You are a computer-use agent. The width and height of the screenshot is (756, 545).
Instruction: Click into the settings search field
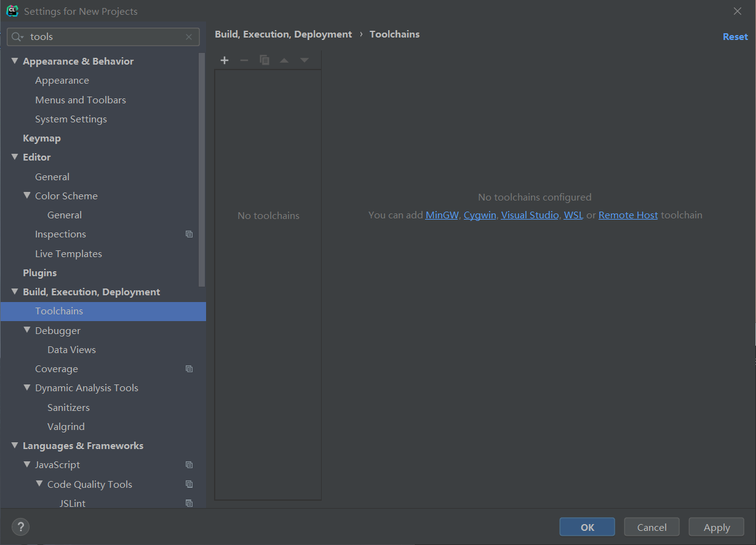pos(105,37)
